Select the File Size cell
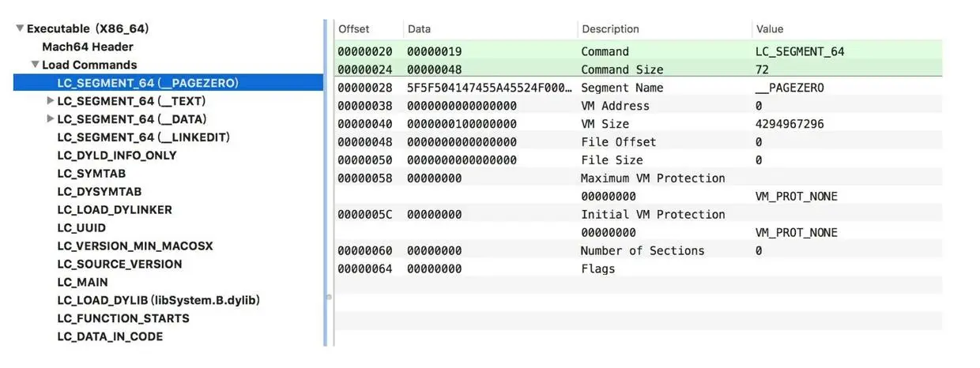Viewport: 980px width, 368px height. pyautogui.click(x=612, y=160)
